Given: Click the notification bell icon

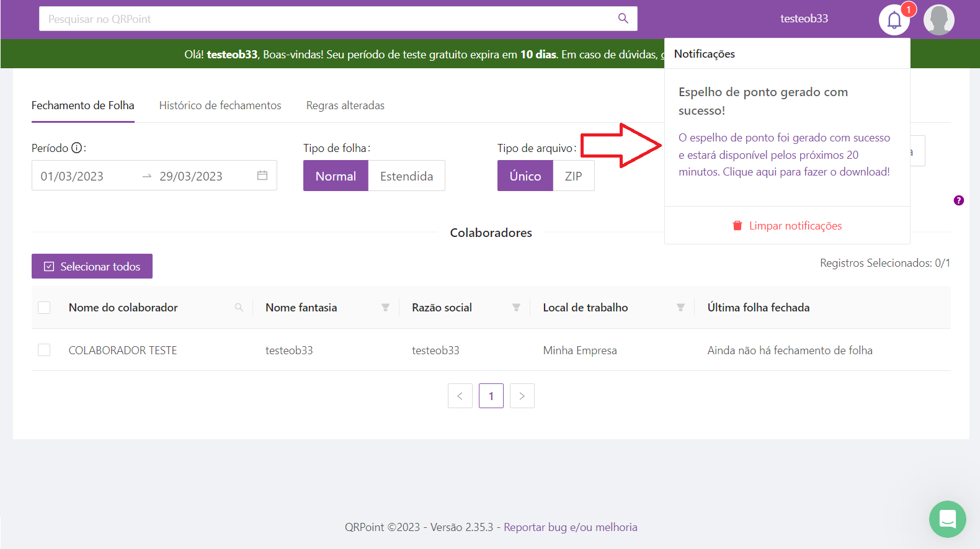Looking at the screenshot, I should click(x=894, y=20).
